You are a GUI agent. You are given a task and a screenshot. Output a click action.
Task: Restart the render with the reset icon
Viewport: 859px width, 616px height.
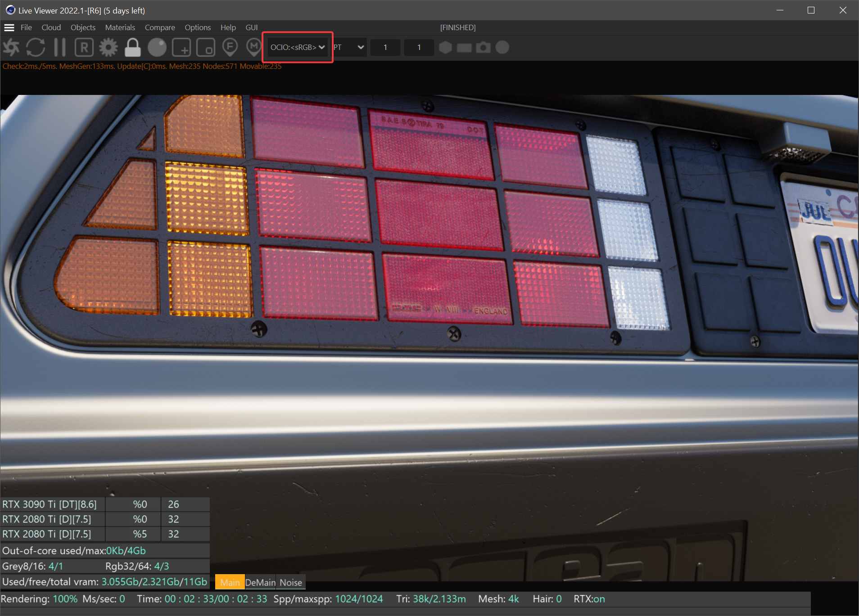[11, 47]
